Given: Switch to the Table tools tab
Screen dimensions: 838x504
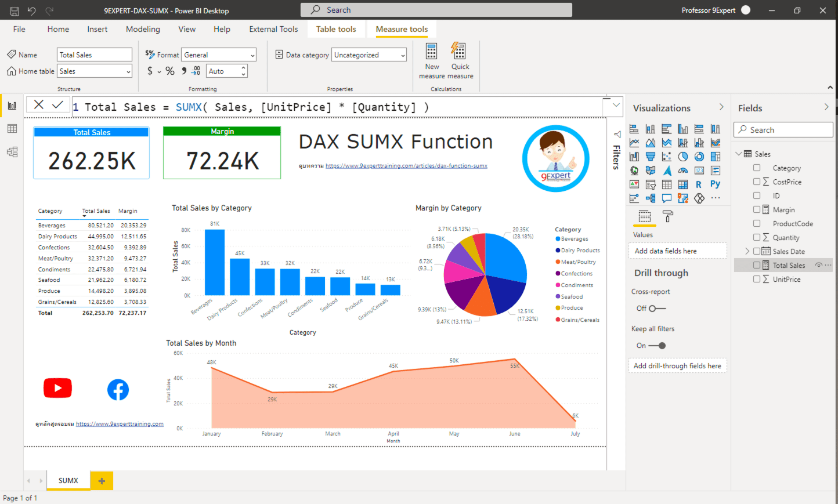Looking at the screenshot, I should pyautogui.click(x=336, y=29).
